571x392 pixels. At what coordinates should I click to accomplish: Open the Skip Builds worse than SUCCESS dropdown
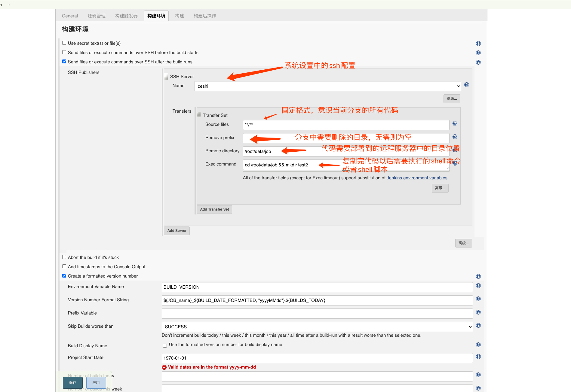click(317, 327)
